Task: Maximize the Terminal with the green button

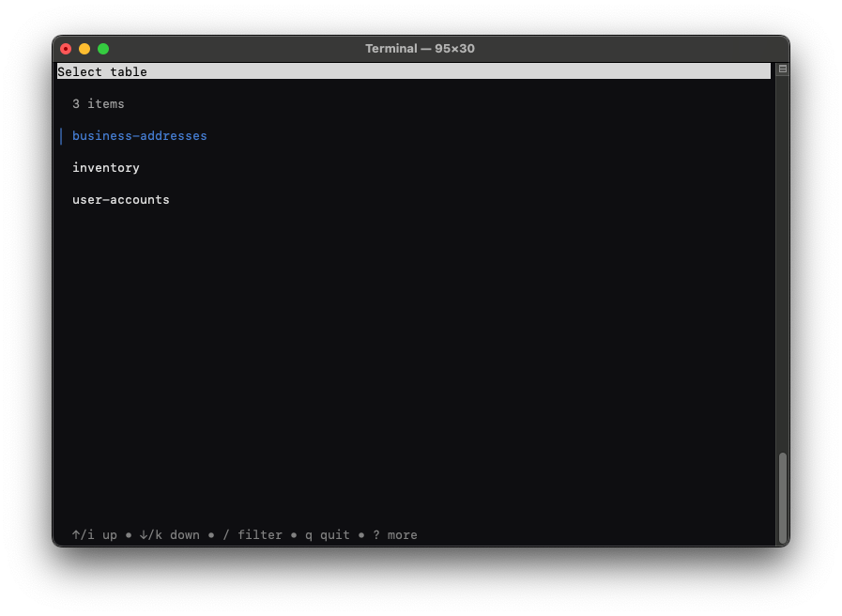Action: pos(103,49)
